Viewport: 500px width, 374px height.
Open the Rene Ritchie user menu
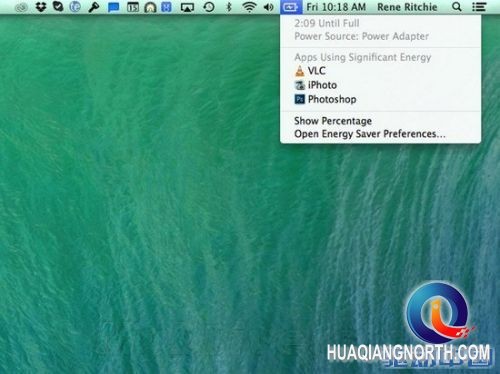[407, 7]
